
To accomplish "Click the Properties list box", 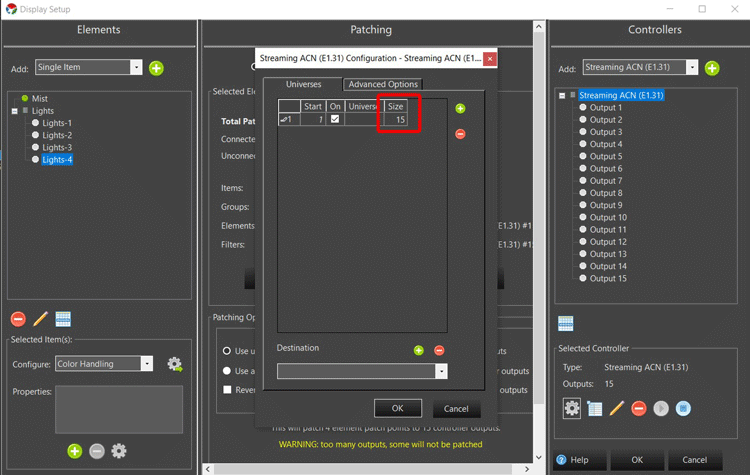I will coord(119,409).
